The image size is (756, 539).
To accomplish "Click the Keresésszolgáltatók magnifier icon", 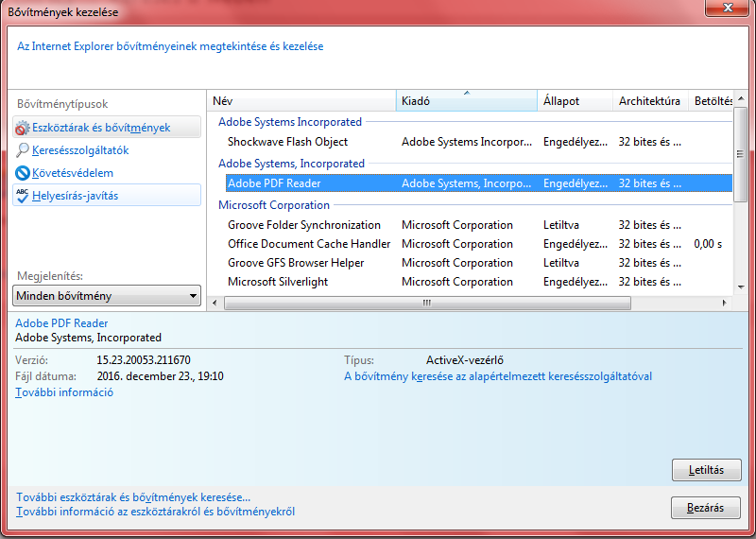I will coord(22,150).
